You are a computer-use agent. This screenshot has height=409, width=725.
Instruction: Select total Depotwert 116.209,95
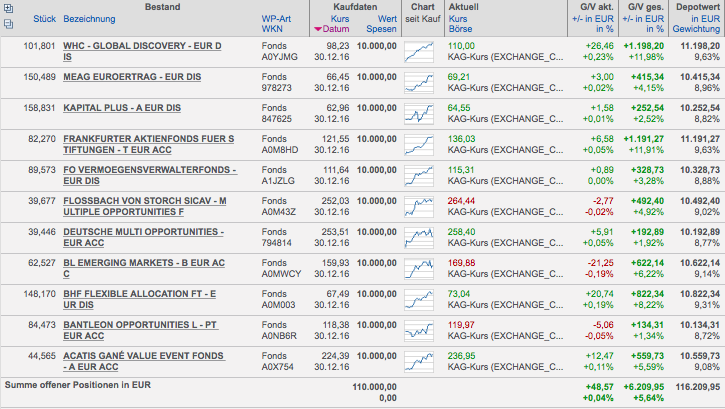tap(698, 387)
